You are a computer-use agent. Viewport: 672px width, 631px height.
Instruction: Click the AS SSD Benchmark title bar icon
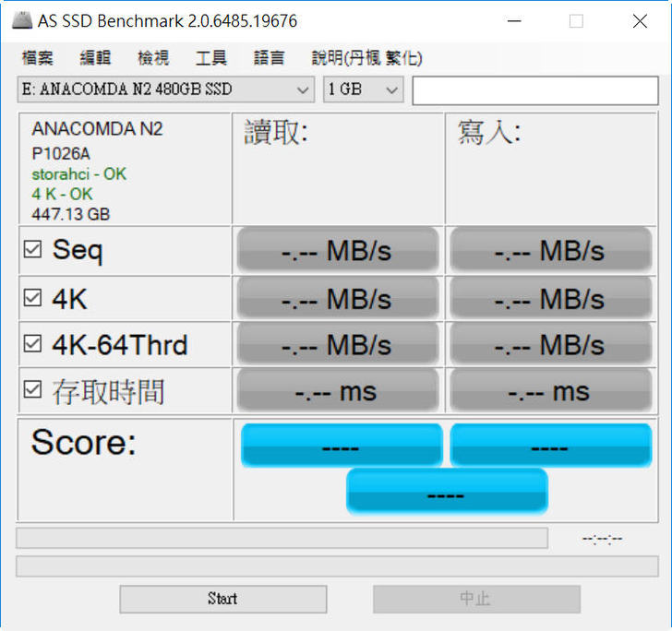(x=22, y=20)
